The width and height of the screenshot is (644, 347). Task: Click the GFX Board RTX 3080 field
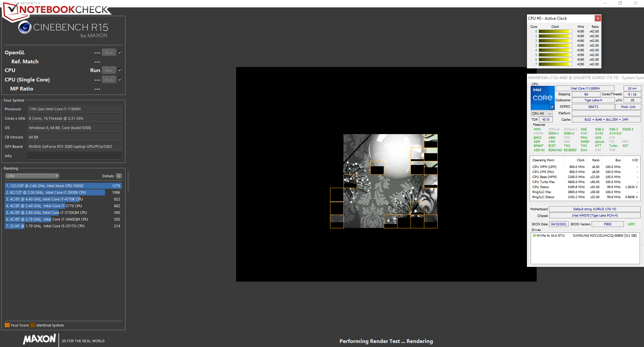pos(74,147)
